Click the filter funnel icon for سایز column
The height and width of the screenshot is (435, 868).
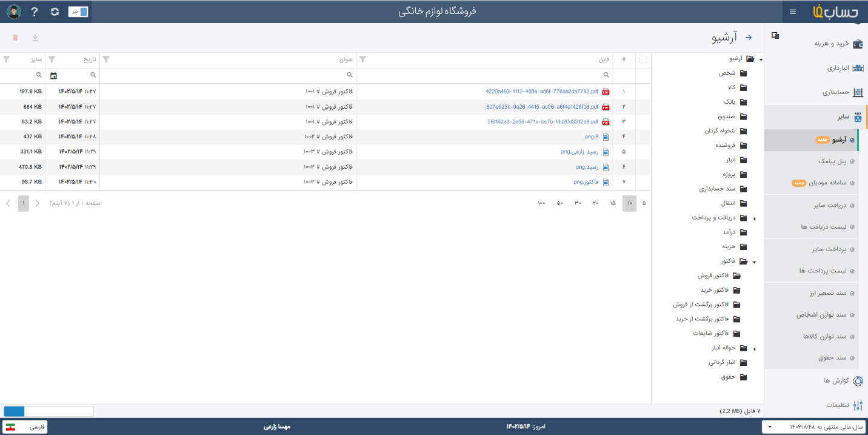point(7,59)
